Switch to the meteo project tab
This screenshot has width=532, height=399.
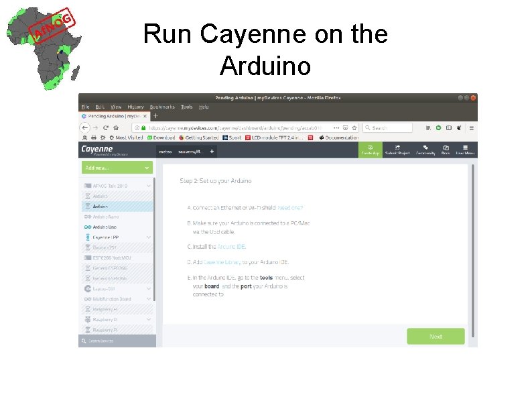pyautogui.click(x=165, y=152)
